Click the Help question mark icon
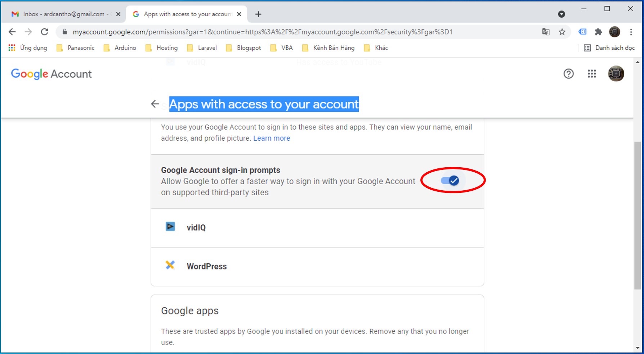This screenshot has height=354, width=644. [x=568, y=74]
